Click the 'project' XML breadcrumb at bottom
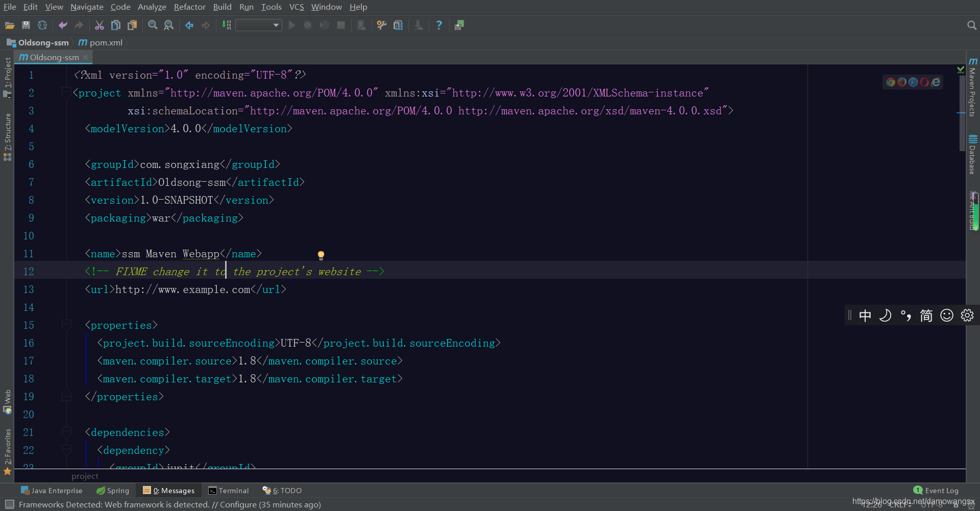This screenshot has height=511, width=980. pyautogui.click(x=85, y=476)
